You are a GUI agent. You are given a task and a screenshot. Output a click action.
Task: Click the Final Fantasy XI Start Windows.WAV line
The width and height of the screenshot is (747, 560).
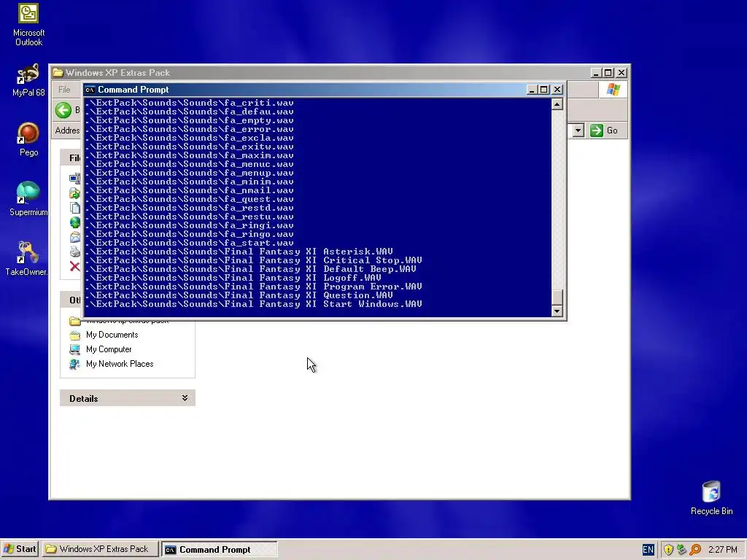253,304
